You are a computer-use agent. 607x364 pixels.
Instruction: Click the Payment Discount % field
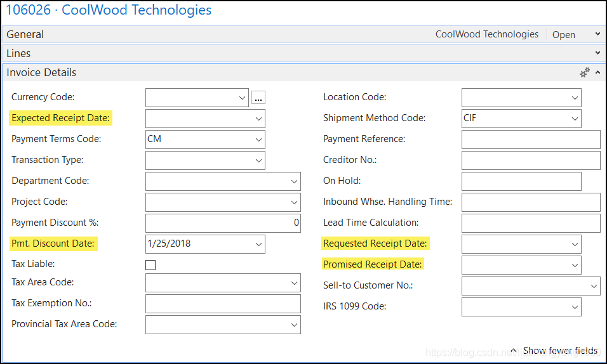pos(223,223)
